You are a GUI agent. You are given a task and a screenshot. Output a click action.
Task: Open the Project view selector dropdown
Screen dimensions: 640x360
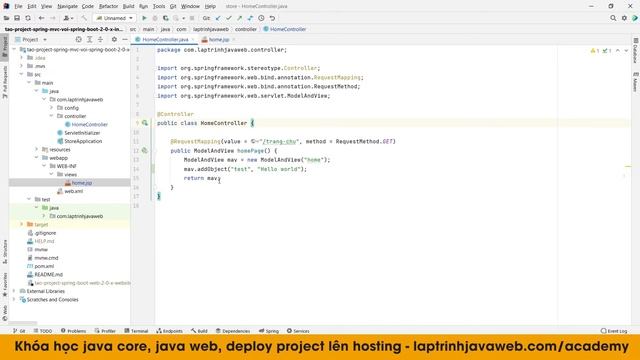click(31, 39)
